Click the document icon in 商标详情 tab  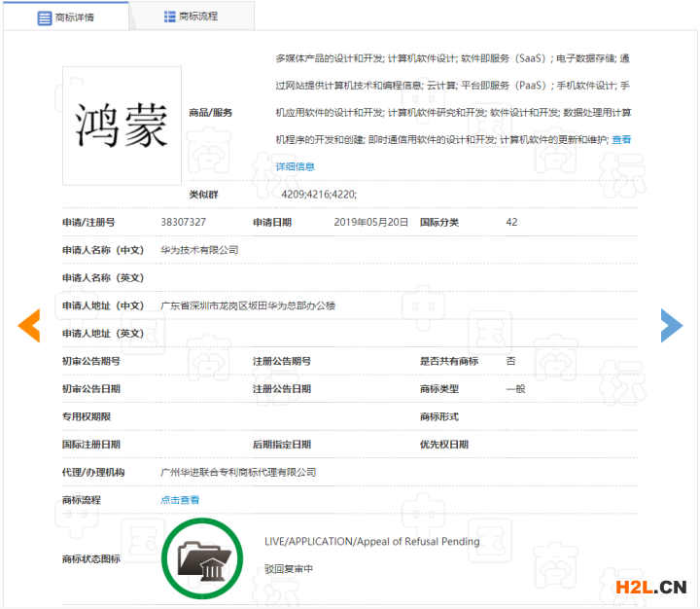45,18
